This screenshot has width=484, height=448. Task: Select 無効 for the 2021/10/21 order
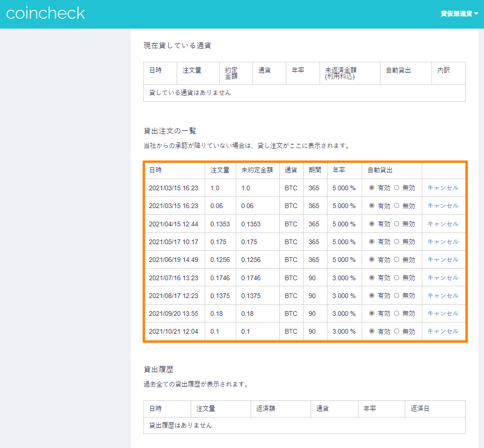click(x=397, y=331)
